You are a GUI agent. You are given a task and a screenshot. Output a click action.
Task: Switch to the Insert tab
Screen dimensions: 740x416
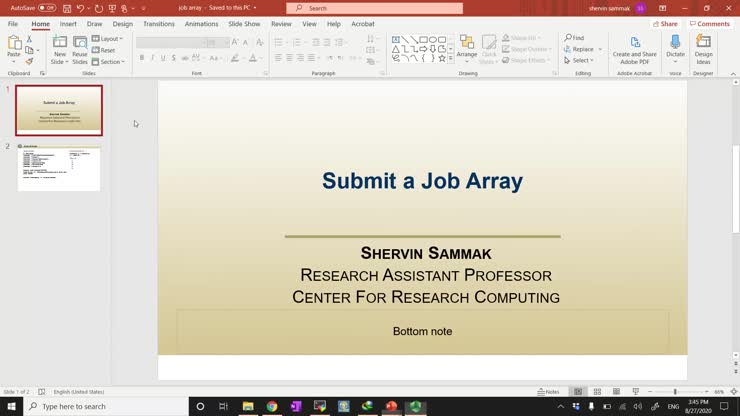click(x=68, y=24)
